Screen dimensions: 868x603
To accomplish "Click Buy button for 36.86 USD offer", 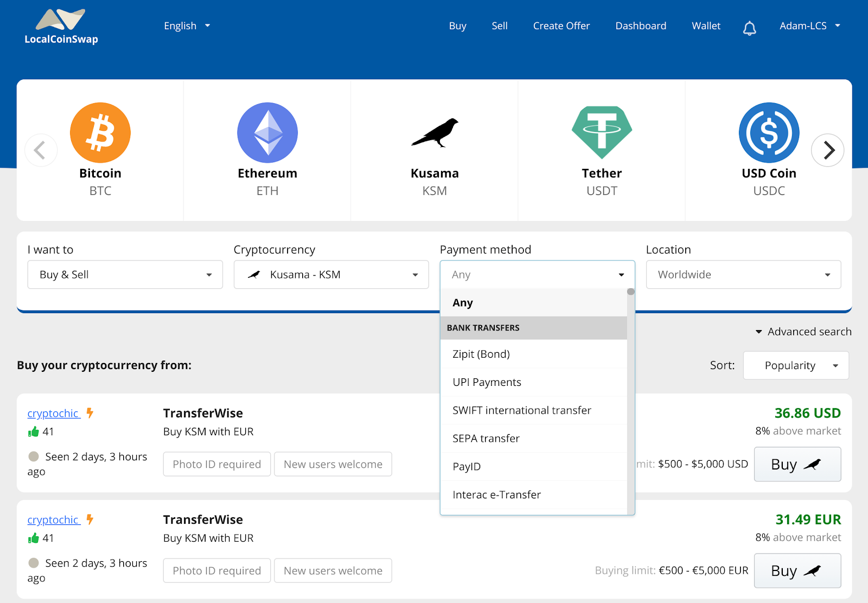I will coord(797,464).
